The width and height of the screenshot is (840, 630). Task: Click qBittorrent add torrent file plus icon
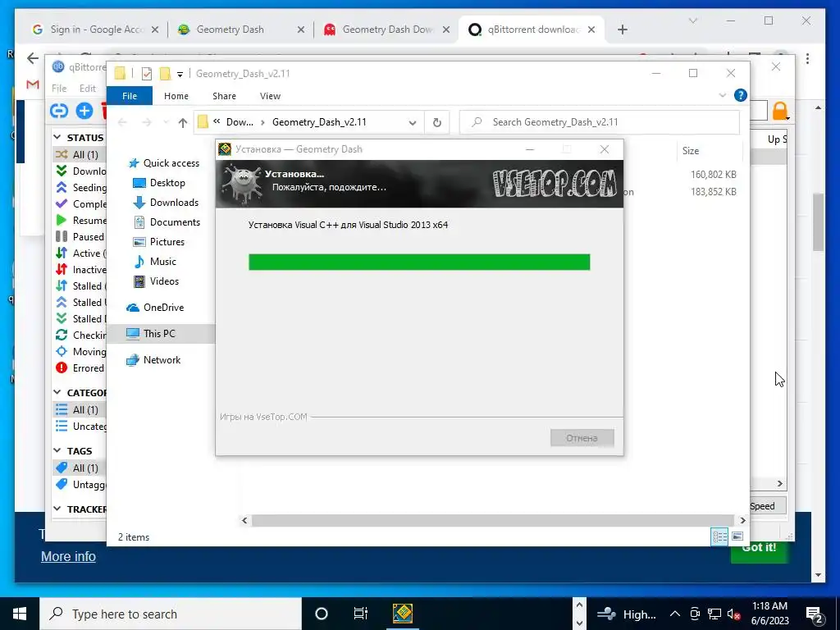pyautogui.click(x=84, y=111)
